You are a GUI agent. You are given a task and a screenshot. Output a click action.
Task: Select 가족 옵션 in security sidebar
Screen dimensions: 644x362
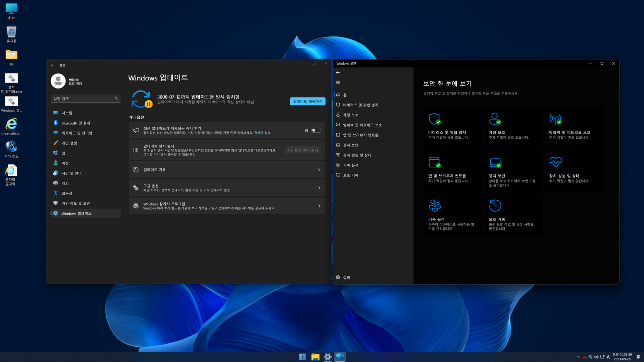373,165
